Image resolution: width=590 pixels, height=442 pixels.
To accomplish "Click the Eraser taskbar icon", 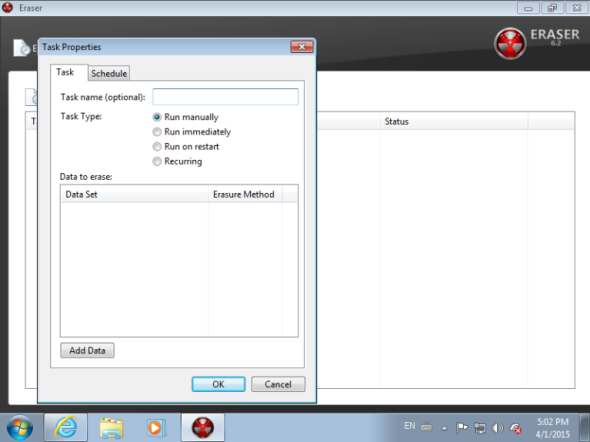I will pos(203,427).
